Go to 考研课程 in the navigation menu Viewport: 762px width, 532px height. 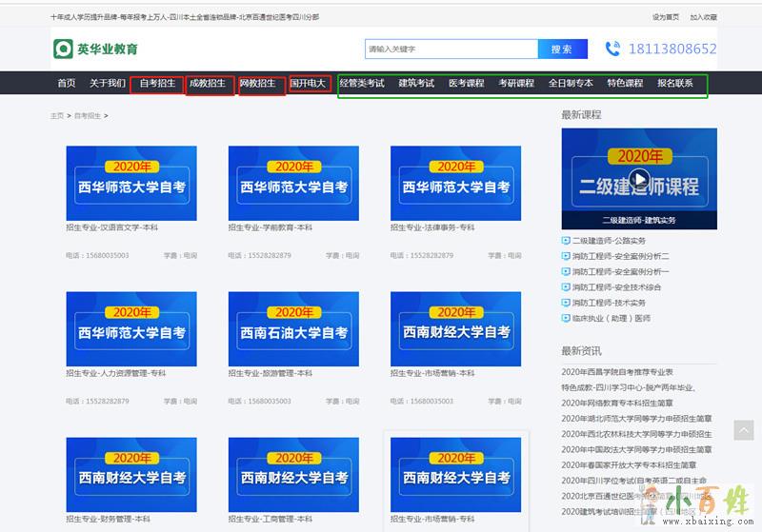pos(516,84)
